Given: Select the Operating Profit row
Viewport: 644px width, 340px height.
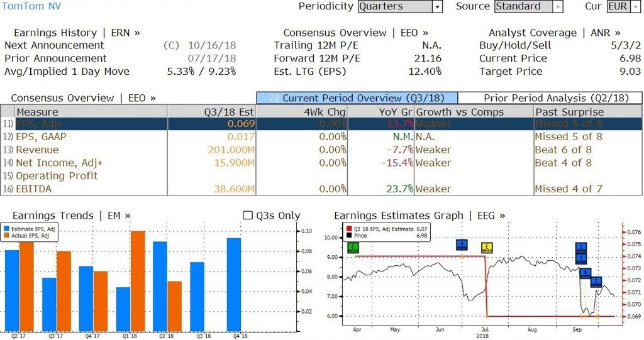Looking at the screenshot, I should click(x=321, y=176).
